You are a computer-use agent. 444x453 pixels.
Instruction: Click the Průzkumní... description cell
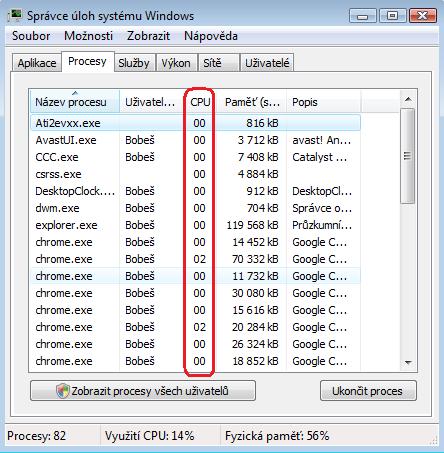322,225
